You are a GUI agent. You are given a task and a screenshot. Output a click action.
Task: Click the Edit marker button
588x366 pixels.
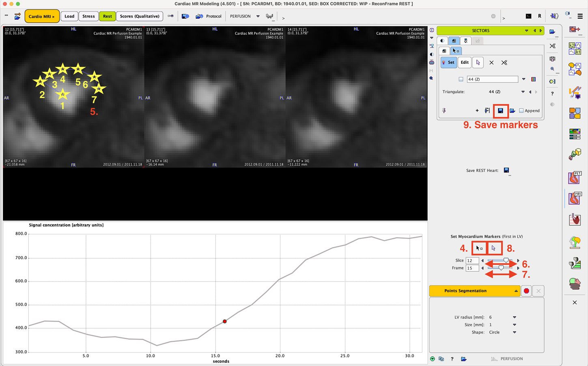pos(465,63)
